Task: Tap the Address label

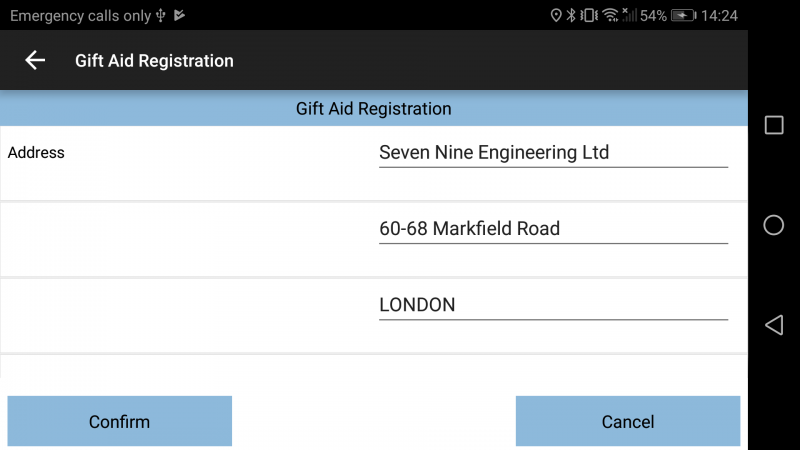Action: tap(36, 153)
